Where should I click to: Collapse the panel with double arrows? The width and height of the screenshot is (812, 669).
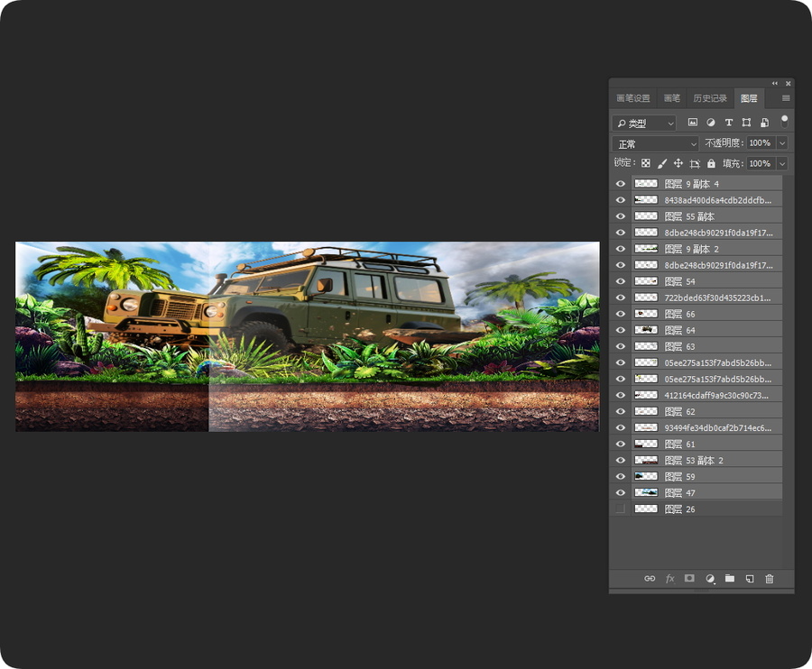[775, 83]
